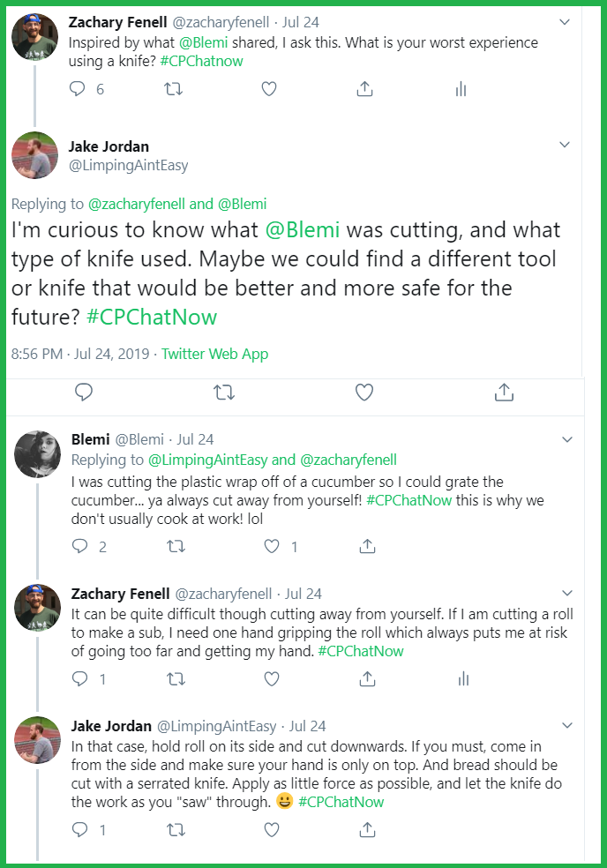The width and height of the screenshot is (607, 868).
Task: Like Jake Jordan's main curious tweet
Action: [x=363, y=391]
